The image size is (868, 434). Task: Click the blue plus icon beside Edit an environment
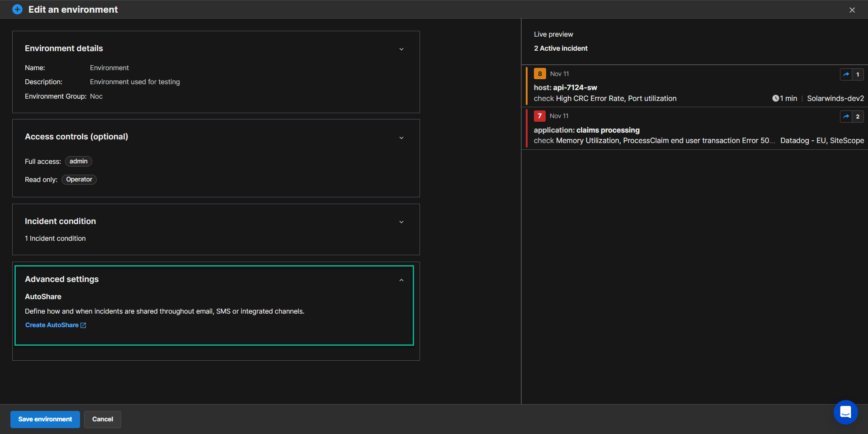pyautogui.click(x=17, y=10)
